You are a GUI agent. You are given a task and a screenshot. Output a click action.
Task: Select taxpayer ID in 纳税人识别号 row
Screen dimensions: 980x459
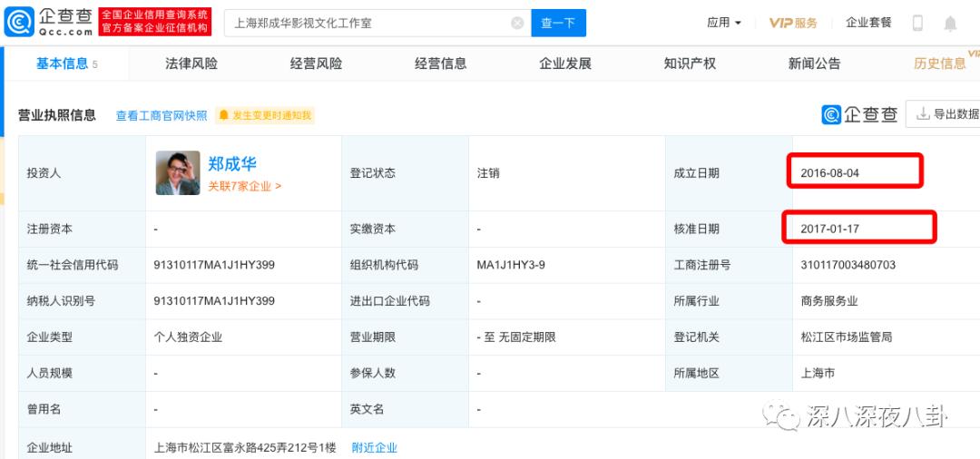tap(214, 301)
